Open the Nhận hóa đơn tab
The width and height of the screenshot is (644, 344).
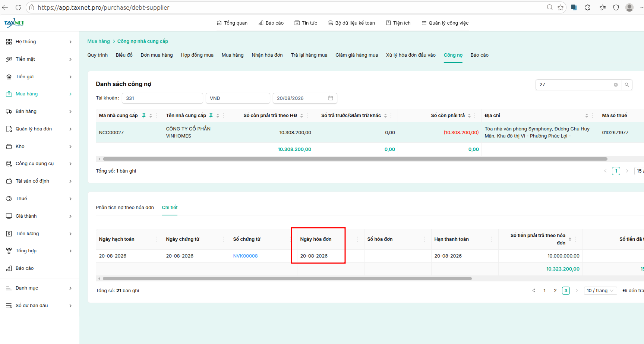[x=267, y=55]
